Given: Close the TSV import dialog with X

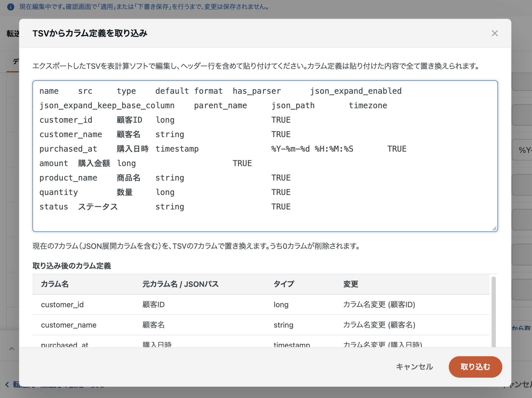Looking at the screenshot, I should (x=495, y=33).
